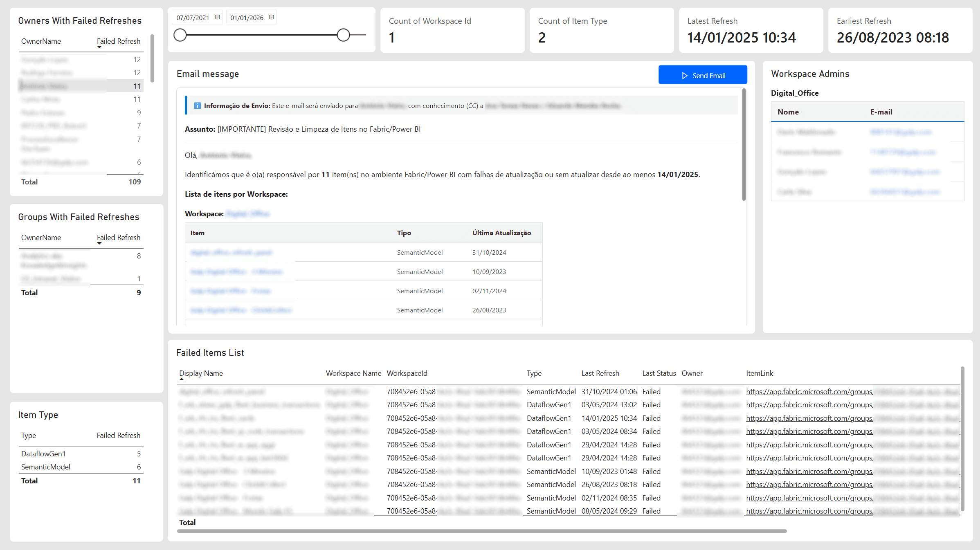Viewport: 980px width, 550px height.
Task: Click the WorkspaceId column header
Action: pos(407,373)
